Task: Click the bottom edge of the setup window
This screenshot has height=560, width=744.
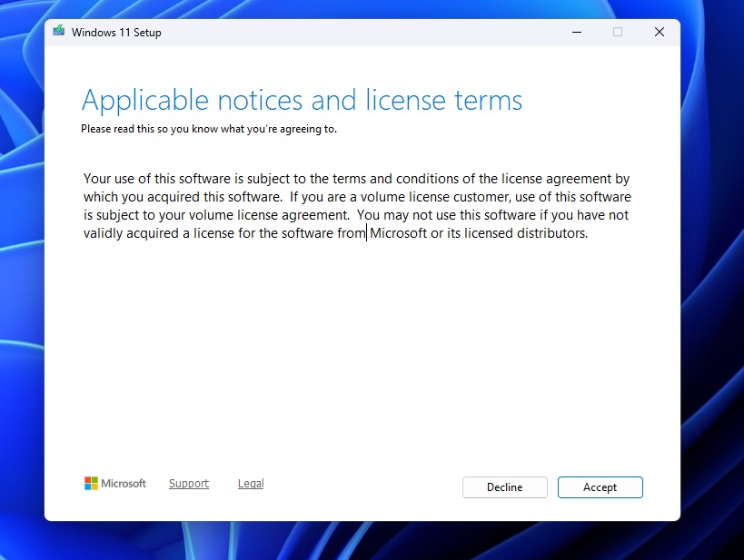Action: click(362, 520)
